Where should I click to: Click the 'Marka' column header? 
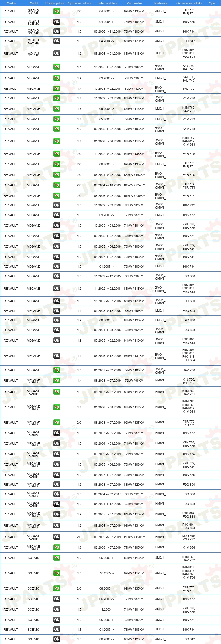[11, 3]
